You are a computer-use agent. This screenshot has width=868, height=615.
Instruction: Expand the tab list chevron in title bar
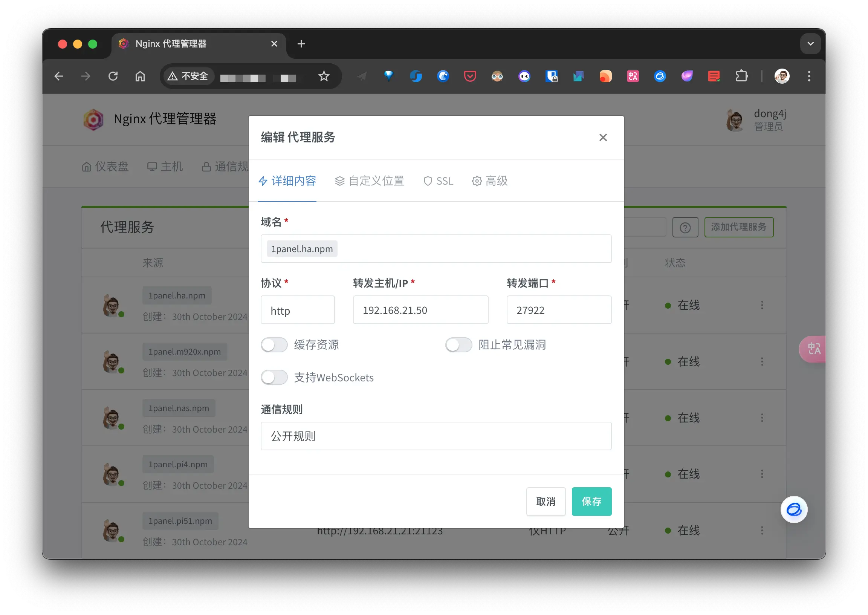coord(810,44)
